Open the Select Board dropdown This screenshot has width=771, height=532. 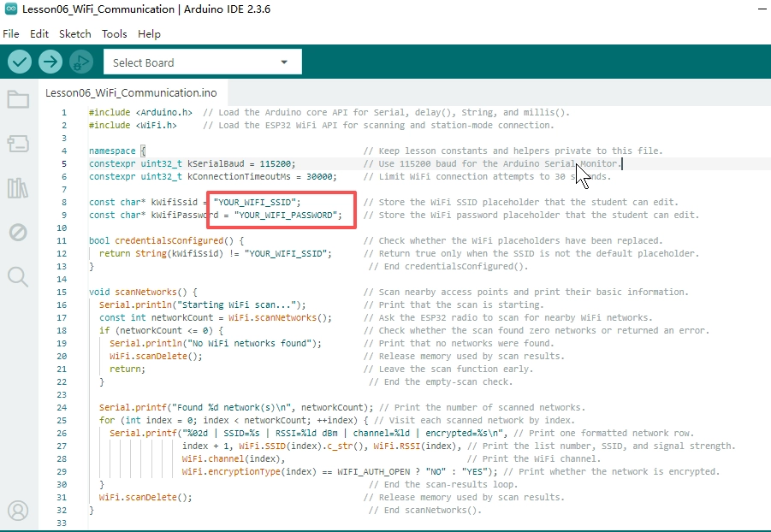pyautogui.click(x=203, y=62)
